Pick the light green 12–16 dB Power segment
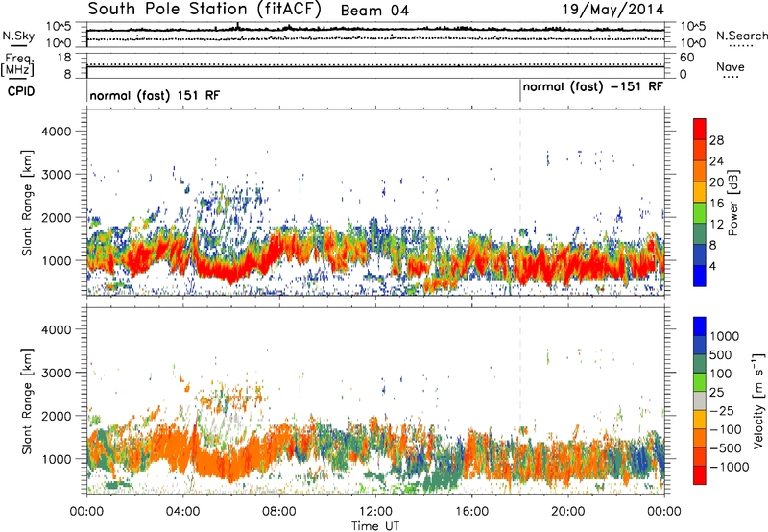The height and width of the screenshot is (532, 768). (x=700, y=212)
